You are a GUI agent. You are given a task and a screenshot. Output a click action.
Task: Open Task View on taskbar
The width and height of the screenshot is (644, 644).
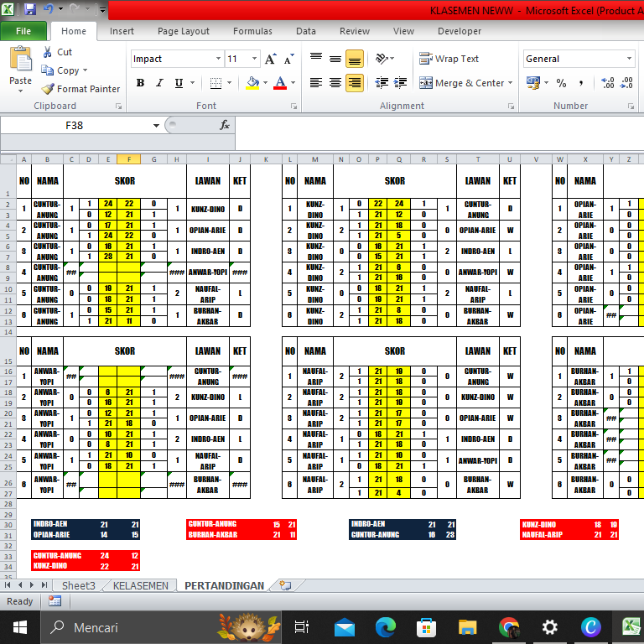coord(302,627)
